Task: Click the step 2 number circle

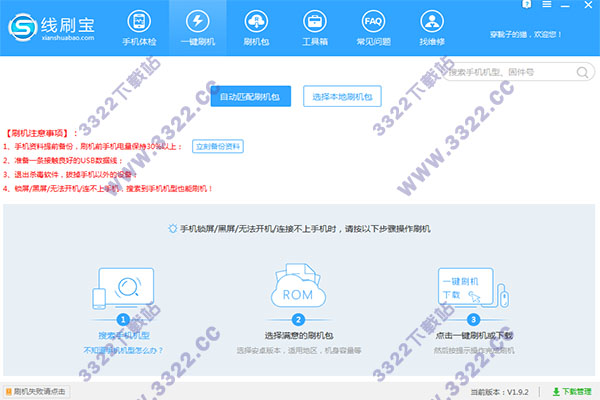Action: pyautogui.click(x=298, y=319)
